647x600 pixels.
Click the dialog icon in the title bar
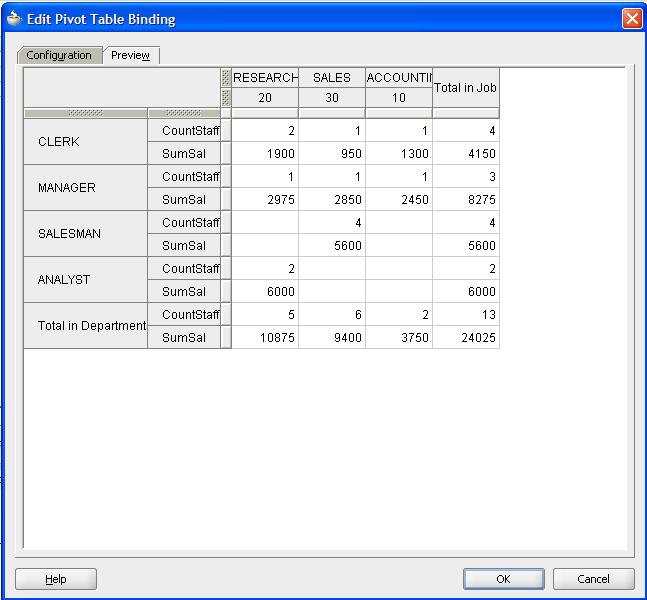pos(14,19)
